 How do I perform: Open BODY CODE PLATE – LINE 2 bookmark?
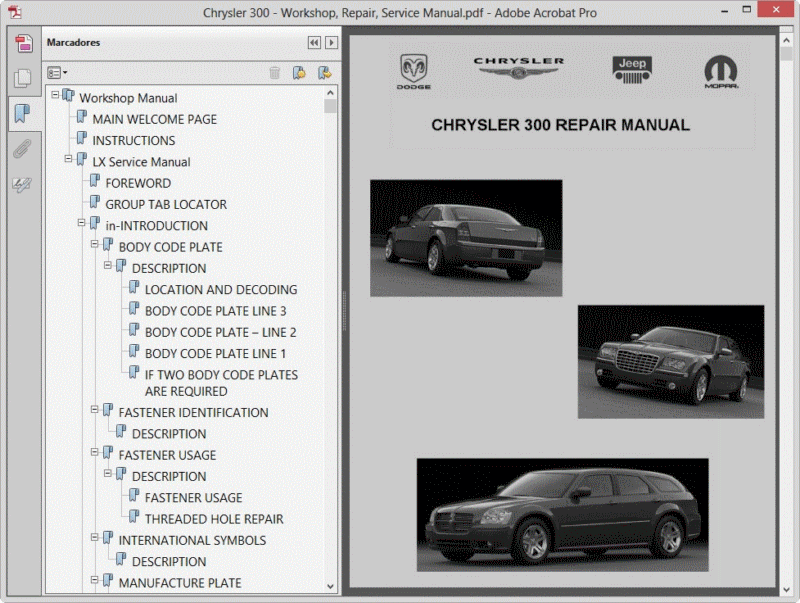click(x=220, y=333)
